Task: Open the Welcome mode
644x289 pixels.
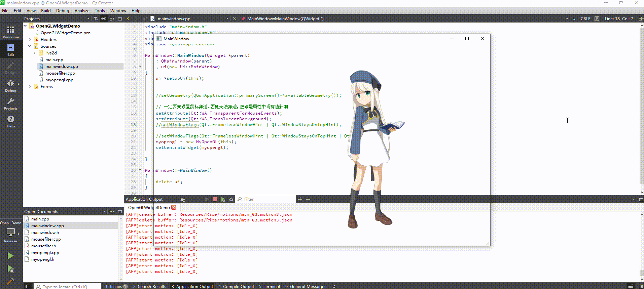Action: 11,32
